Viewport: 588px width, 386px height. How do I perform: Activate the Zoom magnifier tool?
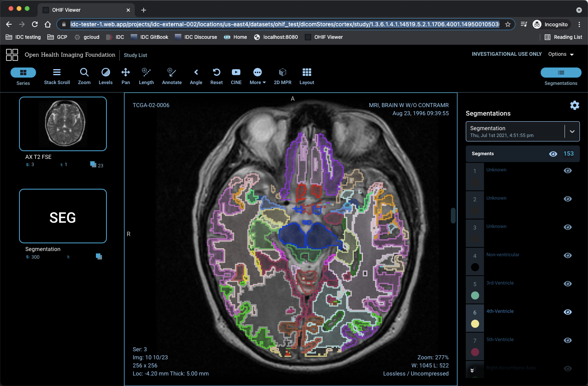pos(84,76)
